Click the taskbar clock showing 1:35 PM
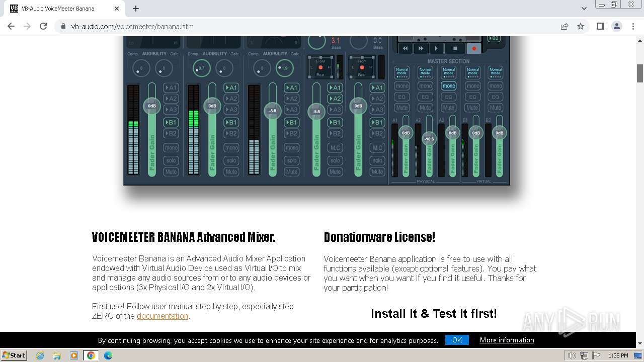Screen dimensions: 644x362 [x=618, y=355]
